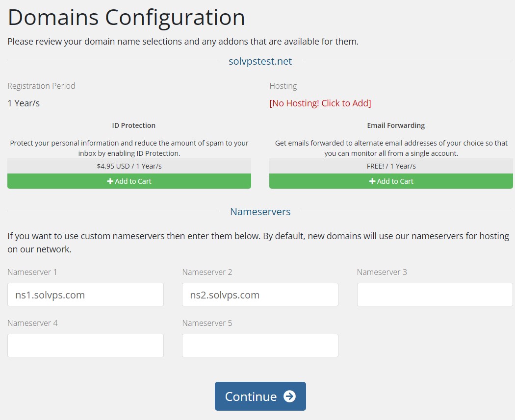The image size is (515, 420).
Task: Click the solvpstest.net domain heading
Action: (260, 61)
